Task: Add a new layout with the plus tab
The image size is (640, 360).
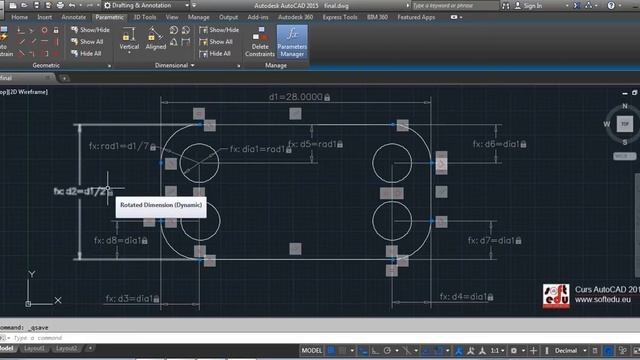Action: [x=90, y=348]
